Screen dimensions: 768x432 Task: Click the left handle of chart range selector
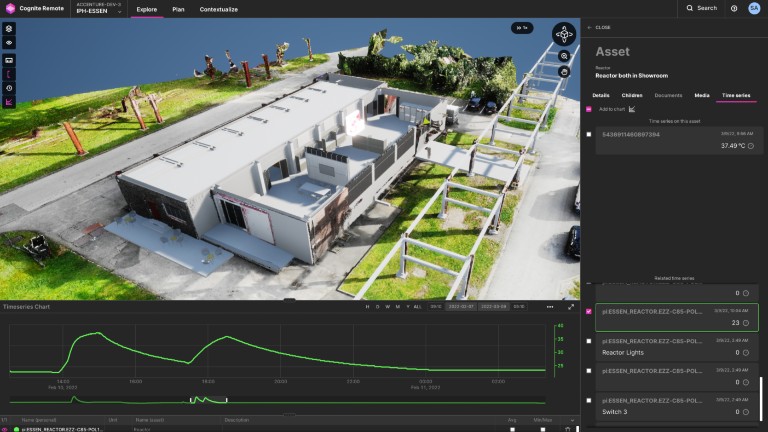191,400
